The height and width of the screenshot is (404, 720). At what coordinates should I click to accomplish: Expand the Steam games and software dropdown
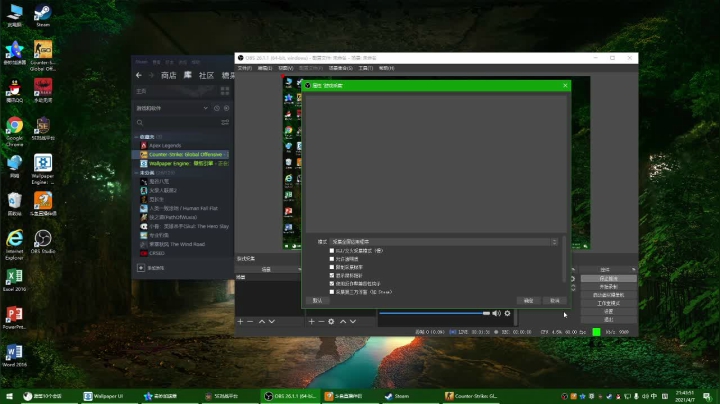click(x=205, y=108)
